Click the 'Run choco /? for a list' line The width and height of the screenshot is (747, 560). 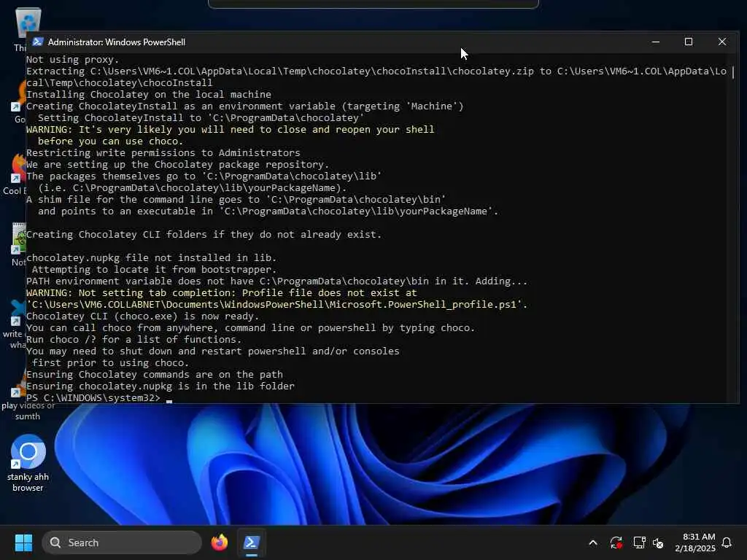click(134, 340)
